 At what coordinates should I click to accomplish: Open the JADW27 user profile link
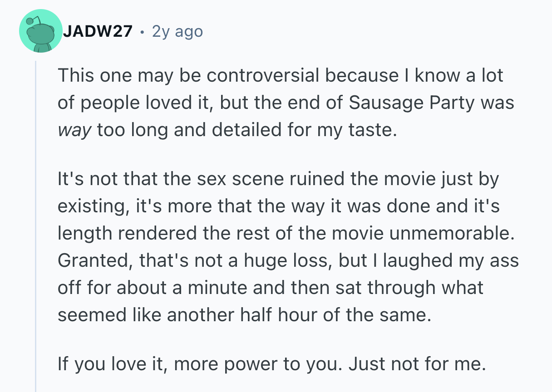pos(98,31)
